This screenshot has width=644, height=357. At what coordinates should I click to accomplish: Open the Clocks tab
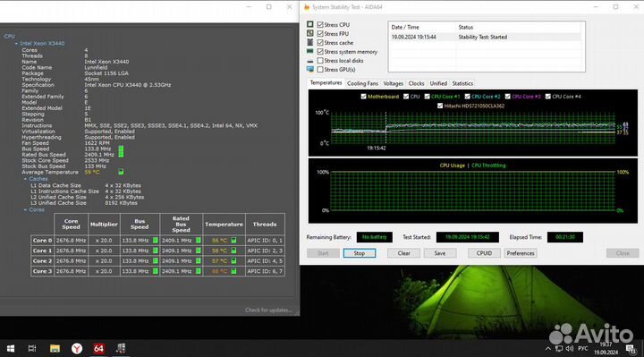416,83
